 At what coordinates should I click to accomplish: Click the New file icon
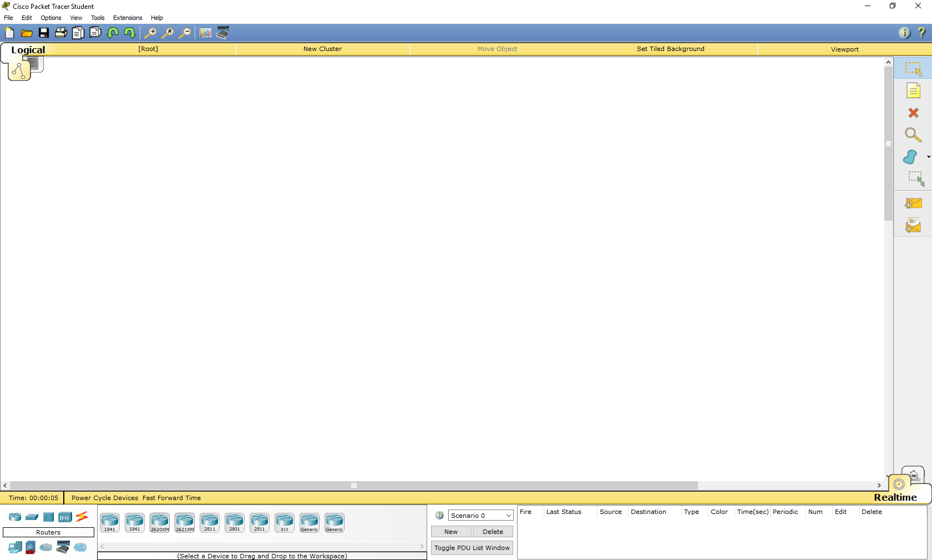click(9, 33)
